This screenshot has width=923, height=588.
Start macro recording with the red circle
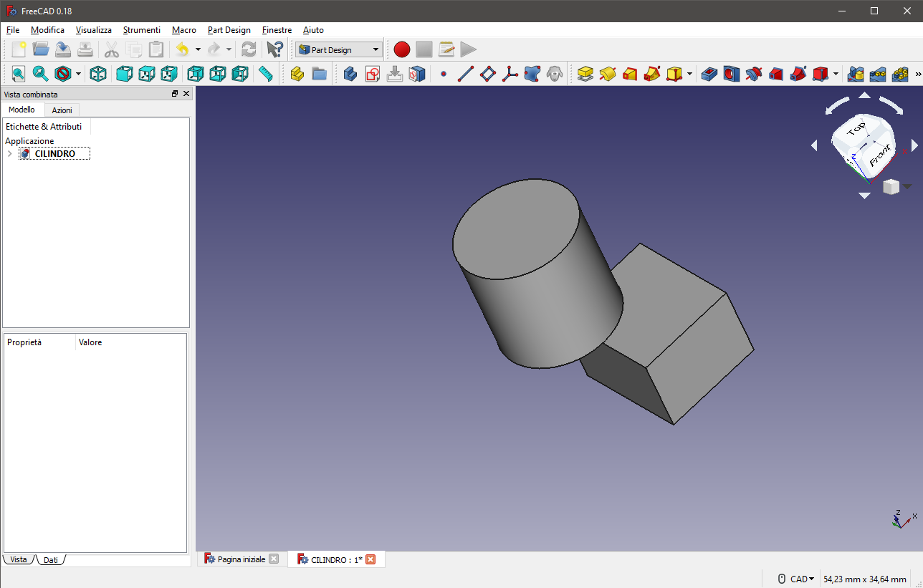pyautogui.click(x=402, y=49)
